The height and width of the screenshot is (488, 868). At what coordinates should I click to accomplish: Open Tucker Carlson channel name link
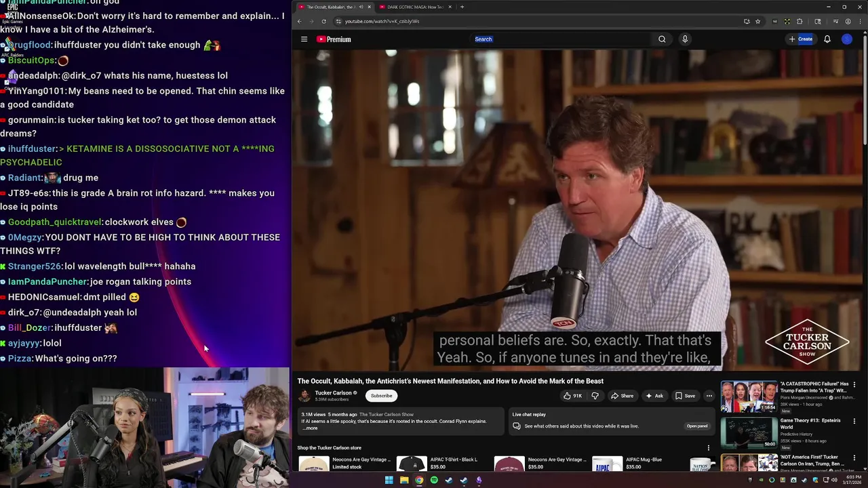(333, 393)
